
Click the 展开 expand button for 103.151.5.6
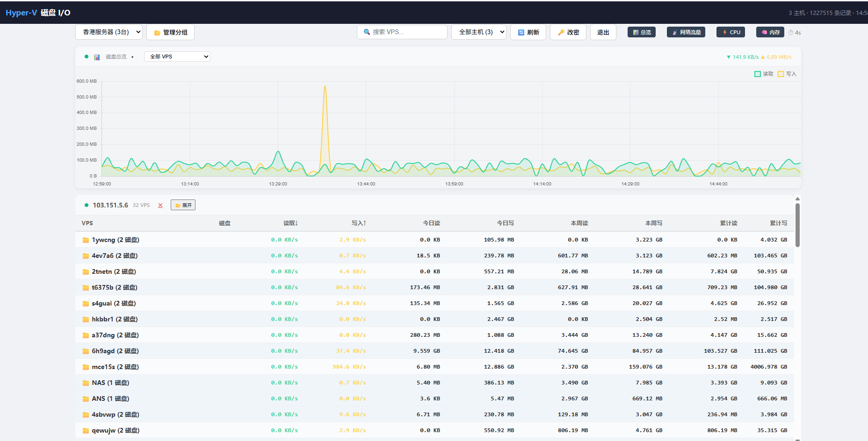click(183, 205)
